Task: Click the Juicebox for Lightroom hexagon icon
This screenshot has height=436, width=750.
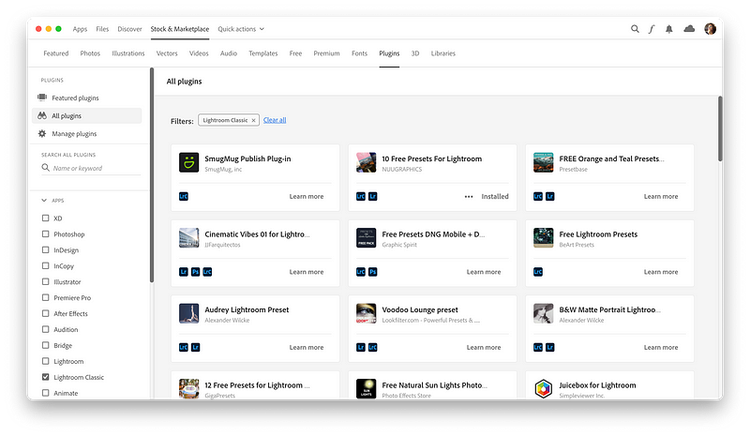Action: 543,389
